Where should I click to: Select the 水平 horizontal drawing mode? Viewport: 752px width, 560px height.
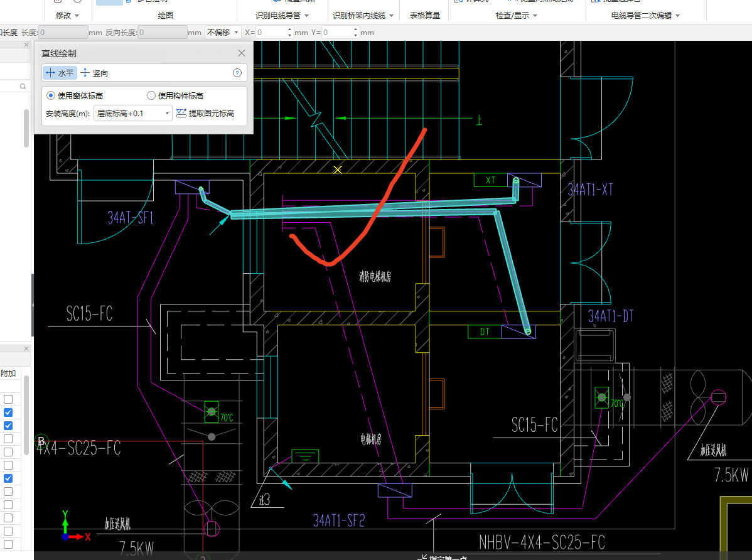click(60, 73)
